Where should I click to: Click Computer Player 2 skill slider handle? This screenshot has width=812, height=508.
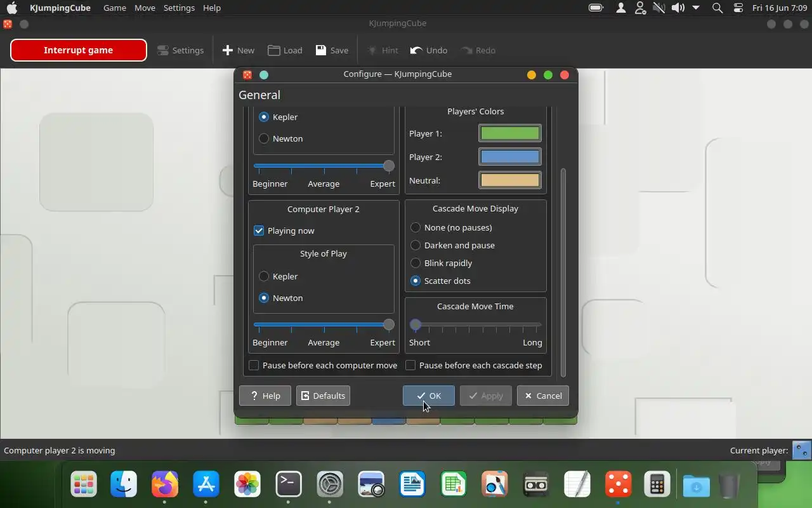pos(389,324)
